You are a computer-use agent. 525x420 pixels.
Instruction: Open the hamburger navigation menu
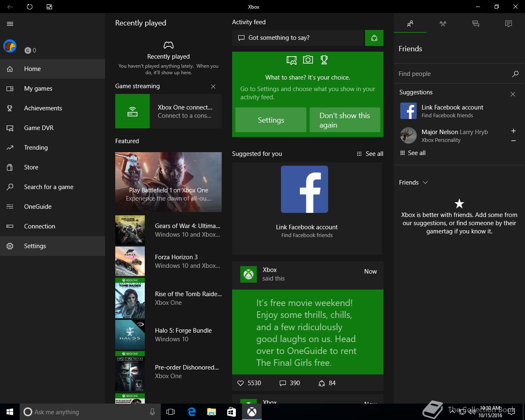10,24
